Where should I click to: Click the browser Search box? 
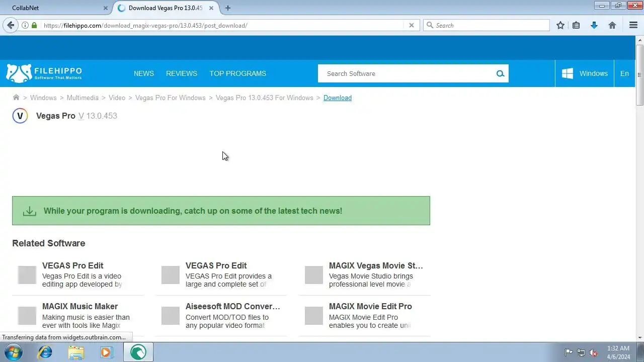tap(487, 25)
